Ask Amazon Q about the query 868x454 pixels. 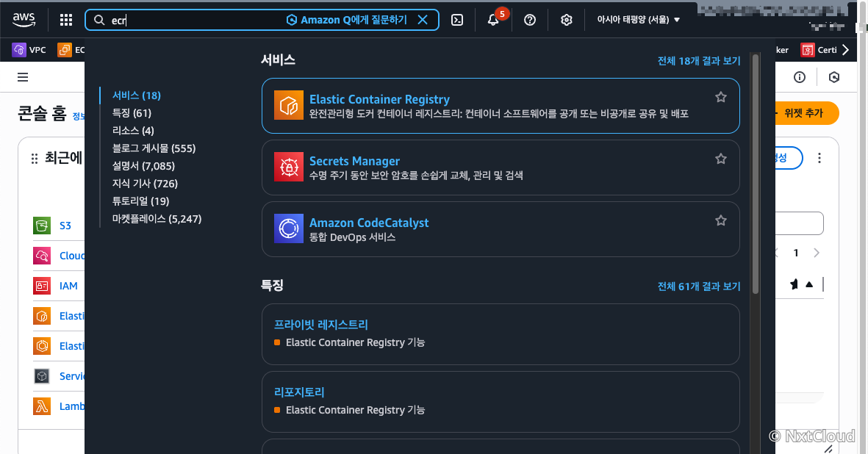[x=346, y=20]
